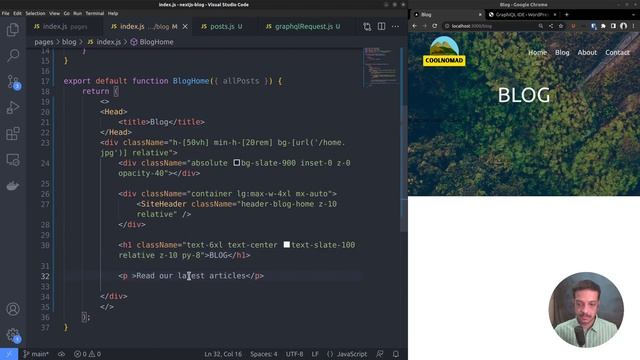The width and height of the screenshot is (640, 360).
Task: Open the editor More Actions menu
Action: 396,27
